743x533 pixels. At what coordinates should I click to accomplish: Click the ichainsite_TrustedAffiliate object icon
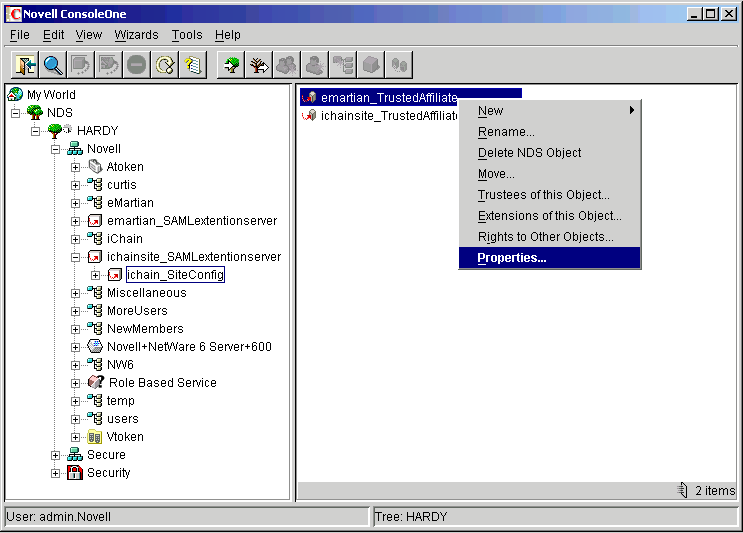pos(309,115)
